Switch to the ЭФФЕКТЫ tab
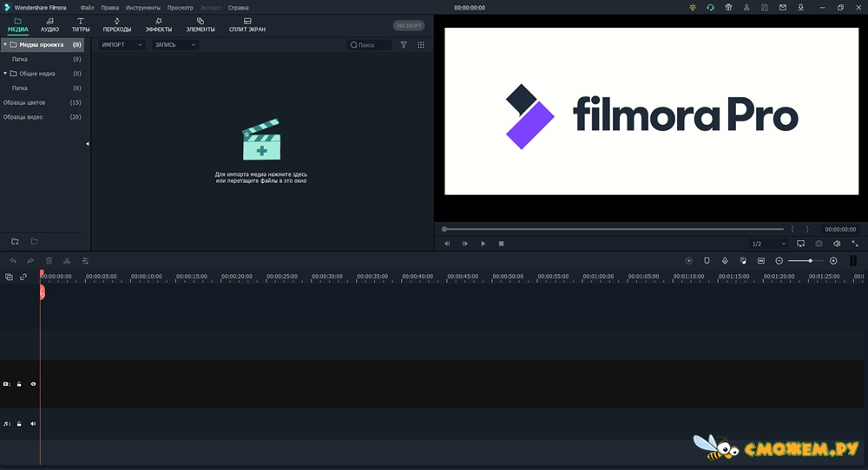 pos(158,25)
